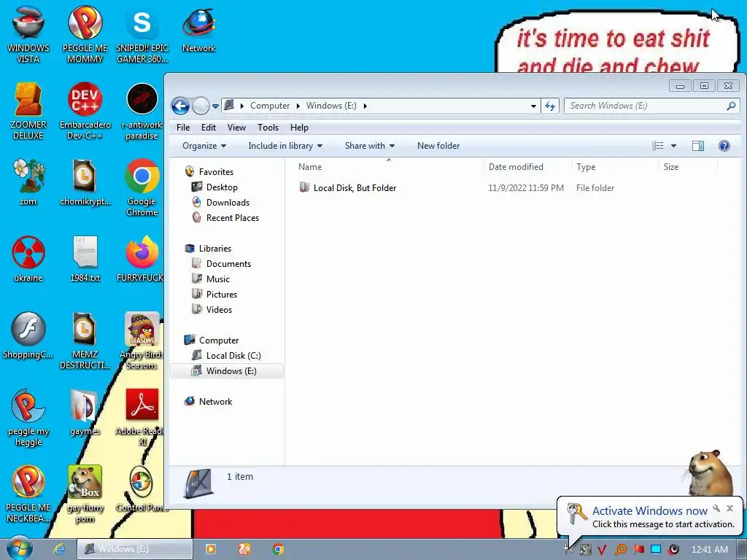Select peggle my heggle desktop icon
Screen dimensions: 747x560
point(28,418)
